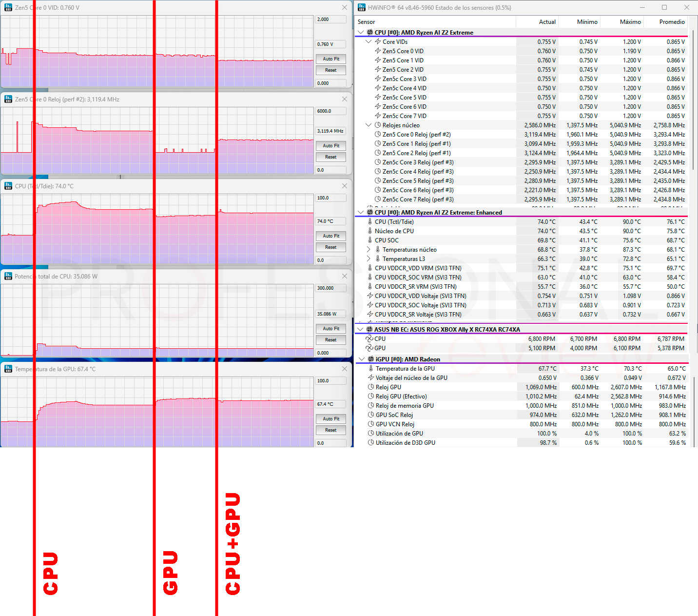The width and height of the screenshot is (698, 616).
Task: Click Auto Fit in the Potencia total de CPU graph
Action: (331, 329)
